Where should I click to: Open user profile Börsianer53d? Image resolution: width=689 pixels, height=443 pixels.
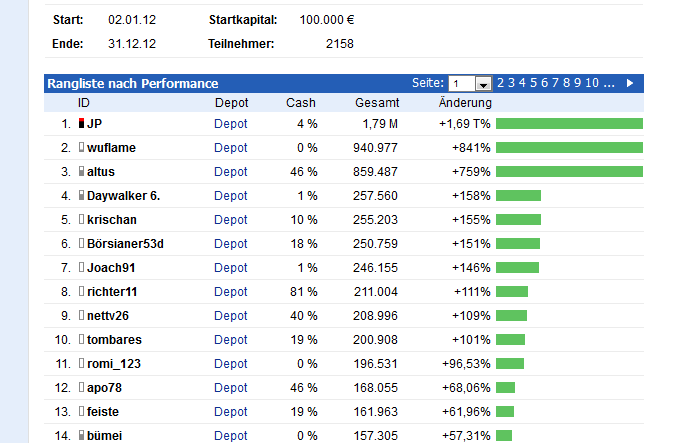[x=125, y=244]
